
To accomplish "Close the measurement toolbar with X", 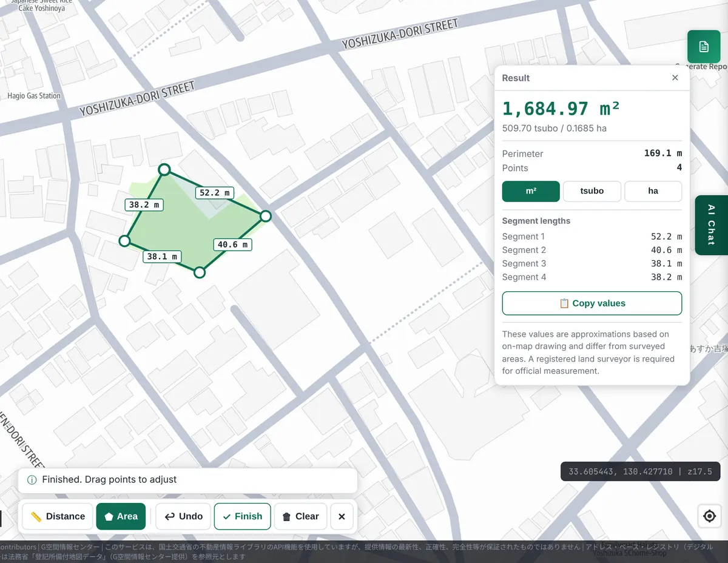I will click(342, 516).
